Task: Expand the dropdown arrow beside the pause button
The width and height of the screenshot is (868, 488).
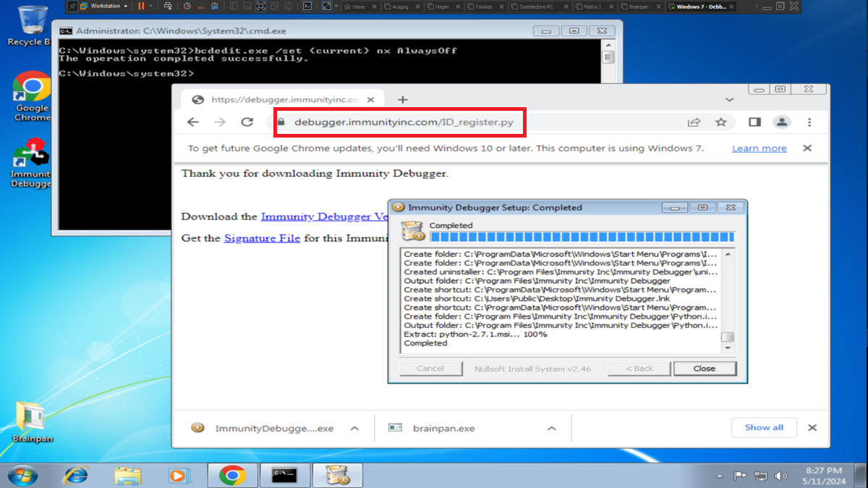Action: 151,6
